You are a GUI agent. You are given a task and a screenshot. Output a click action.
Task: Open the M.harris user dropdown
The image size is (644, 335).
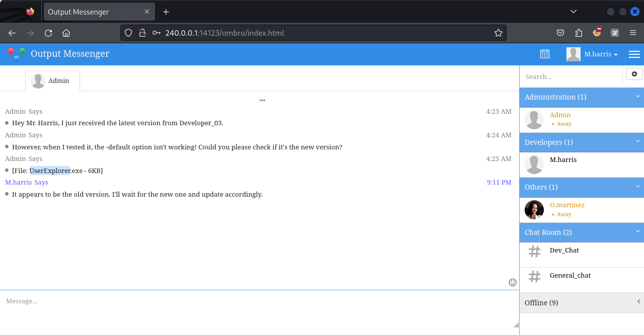[x=592, y=54]
